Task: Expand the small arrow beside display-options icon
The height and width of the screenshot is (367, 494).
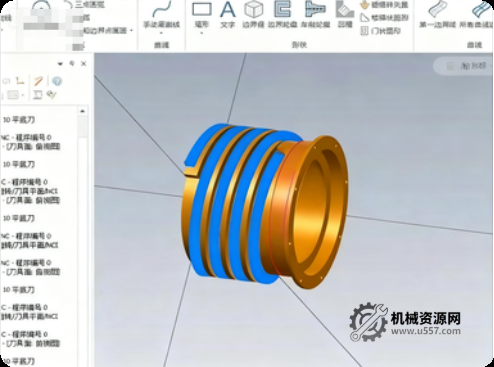Action: (23, 96)
